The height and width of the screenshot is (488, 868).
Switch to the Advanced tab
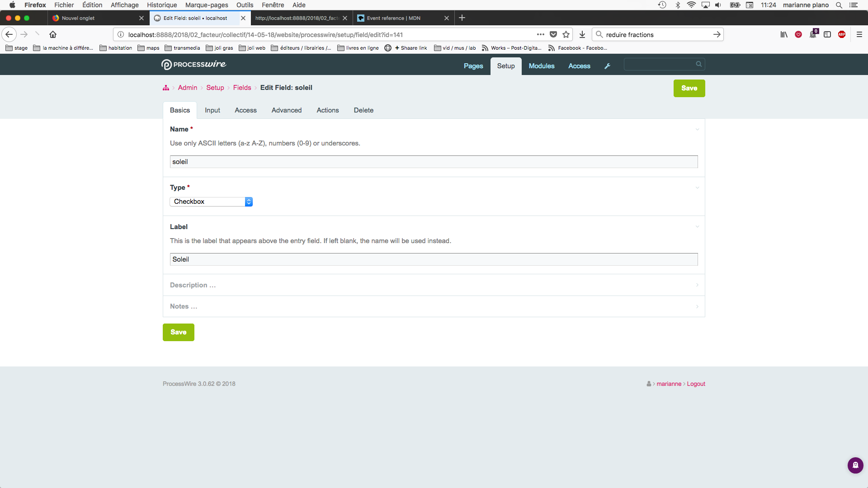(286, 110)
